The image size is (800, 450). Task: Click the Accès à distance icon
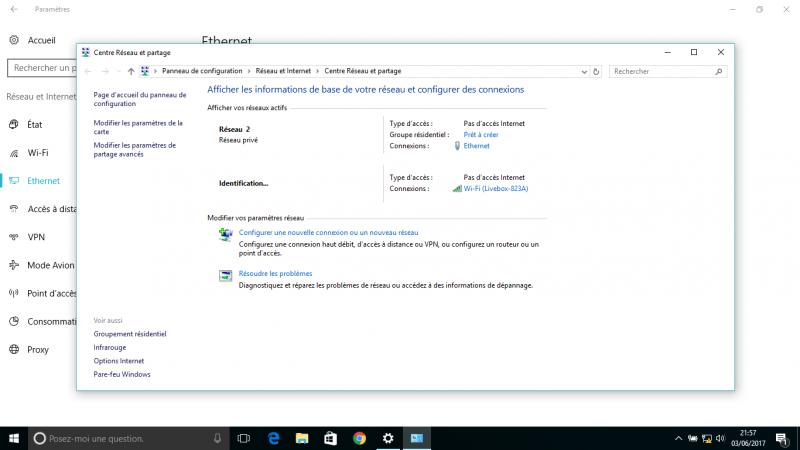14,209
